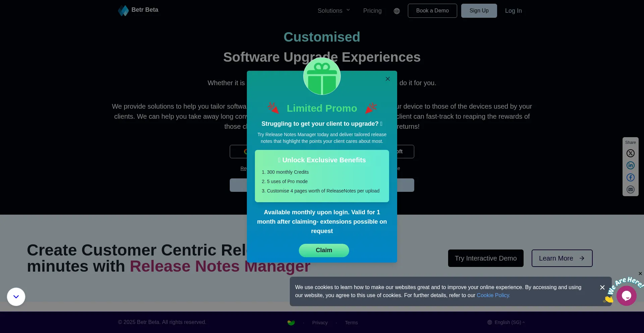The image size is (644, 333).
Task: Share on Facebook via sidebar icon
Action: tap(630, 177)
